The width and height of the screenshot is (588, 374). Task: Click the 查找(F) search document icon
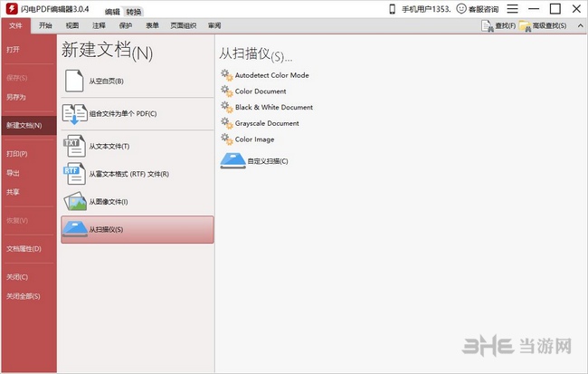[488, 26]
